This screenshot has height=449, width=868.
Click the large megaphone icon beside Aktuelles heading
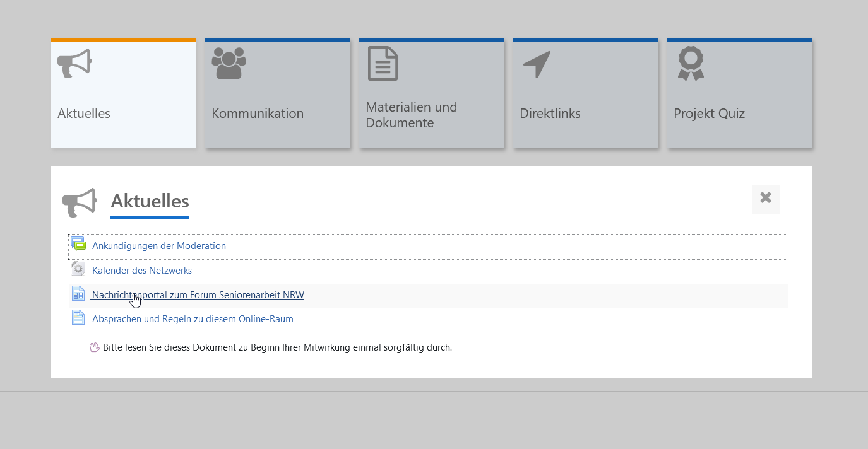coord(80,202)
